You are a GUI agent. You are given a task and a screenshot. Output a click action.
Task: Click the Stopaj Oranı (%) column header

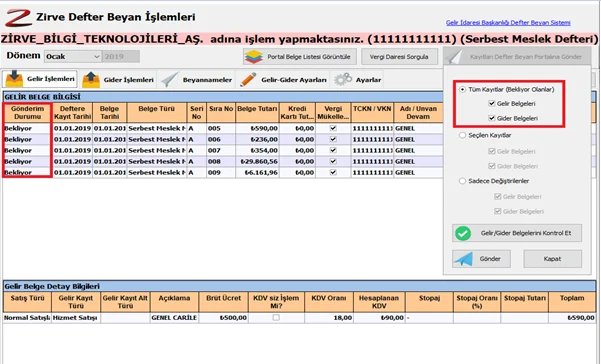pos(477,302)
